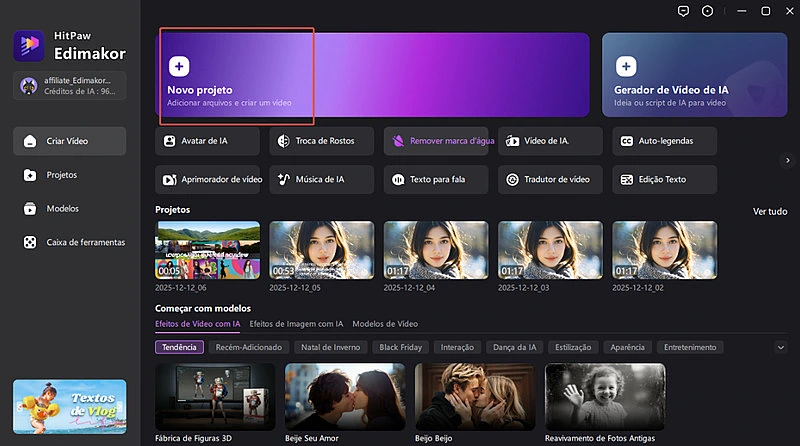Create a Novo projeto
The image size is (800, 446).
(236, 76)
